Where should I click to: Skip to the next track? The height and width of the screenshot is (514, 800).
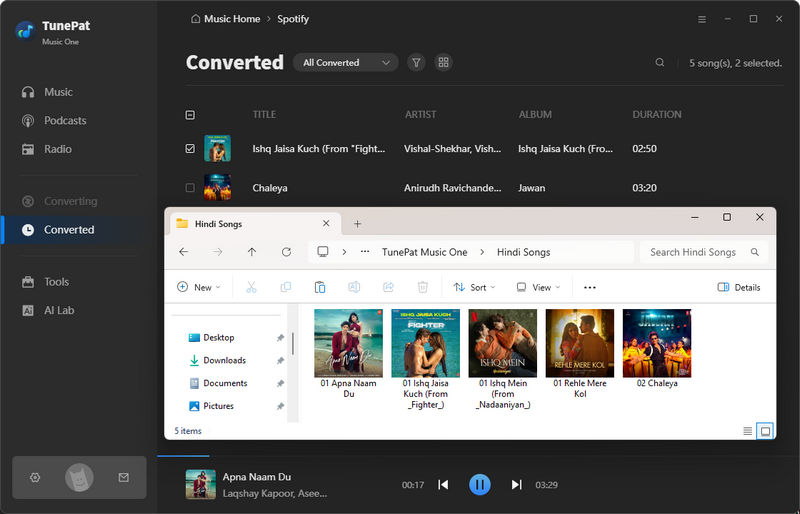(x=516, y=485)
